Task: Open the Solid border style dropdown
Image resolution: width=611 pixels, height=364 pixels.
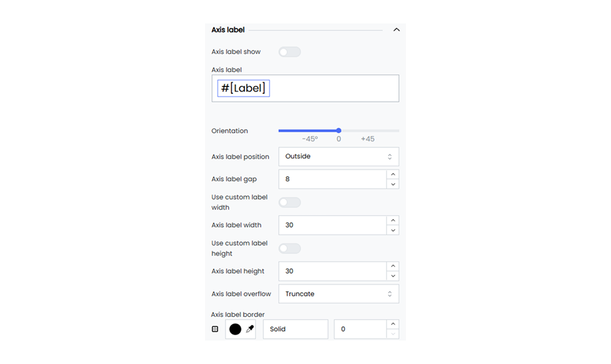Action: [296, 329]
